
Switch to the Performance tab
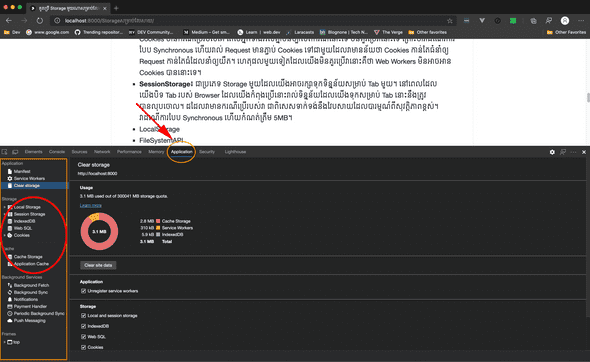129,152
